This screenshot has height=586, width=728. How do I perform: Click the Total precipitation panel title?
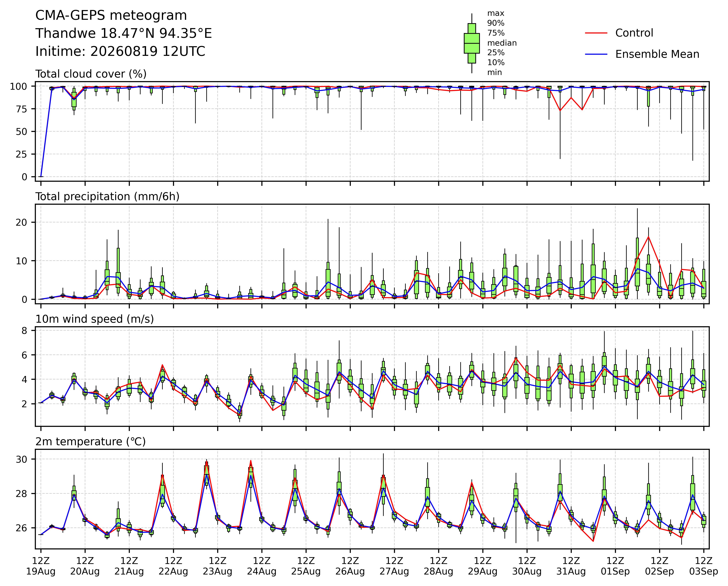(x=107, y=197)
